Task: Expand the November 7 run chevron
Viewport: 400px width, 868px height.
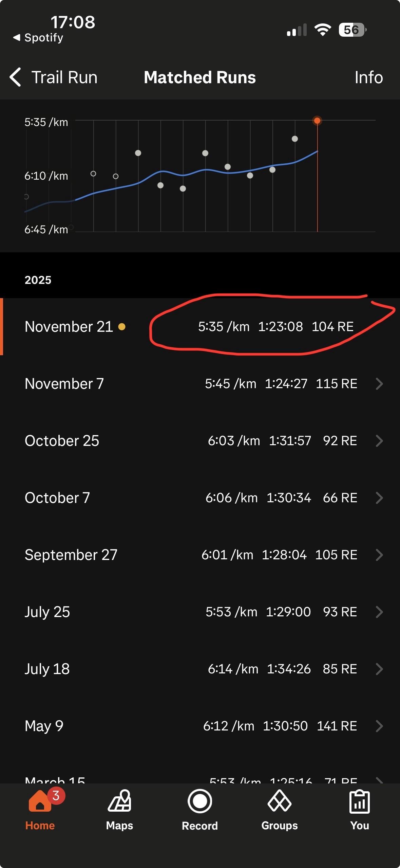Action: [x=379, y=384]
